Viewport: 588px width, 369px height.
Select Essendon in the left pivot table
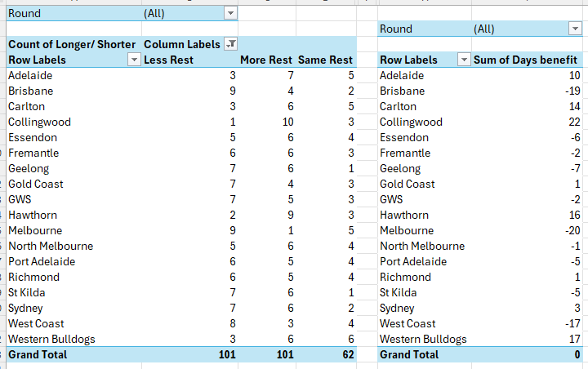click(x=33, y=137)
